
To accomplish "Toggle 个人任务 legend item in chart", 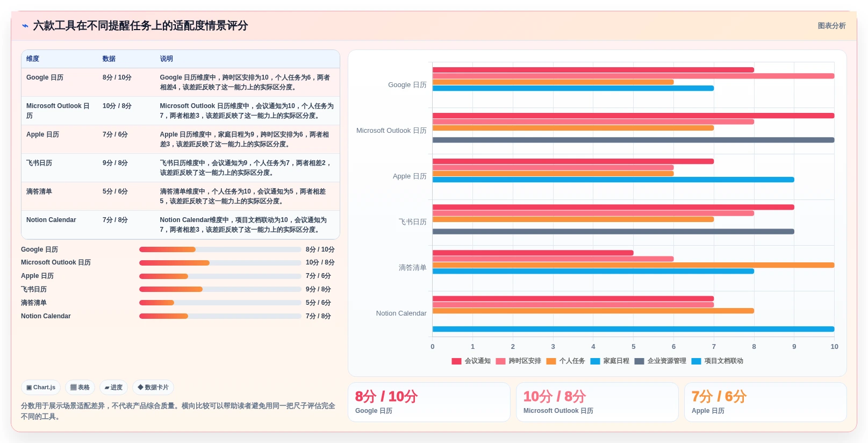I will [x=565, y=361].
